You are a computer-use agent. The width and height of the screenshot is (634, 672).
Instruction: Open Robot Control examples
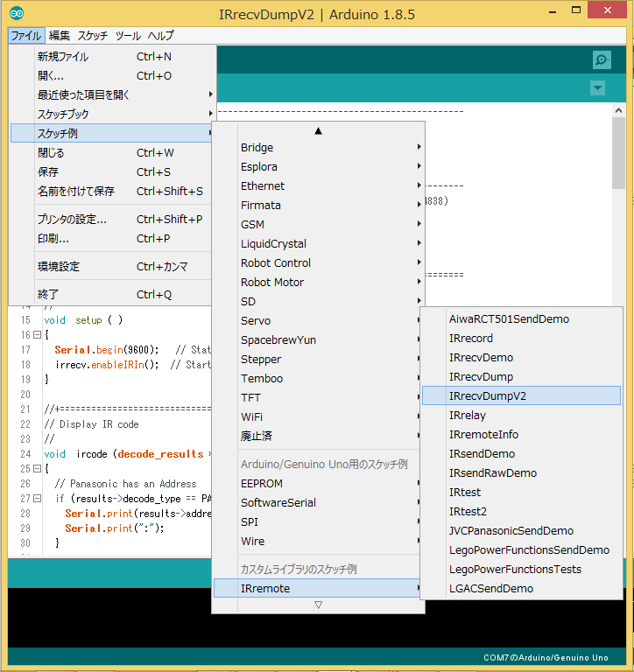point(318,263)
